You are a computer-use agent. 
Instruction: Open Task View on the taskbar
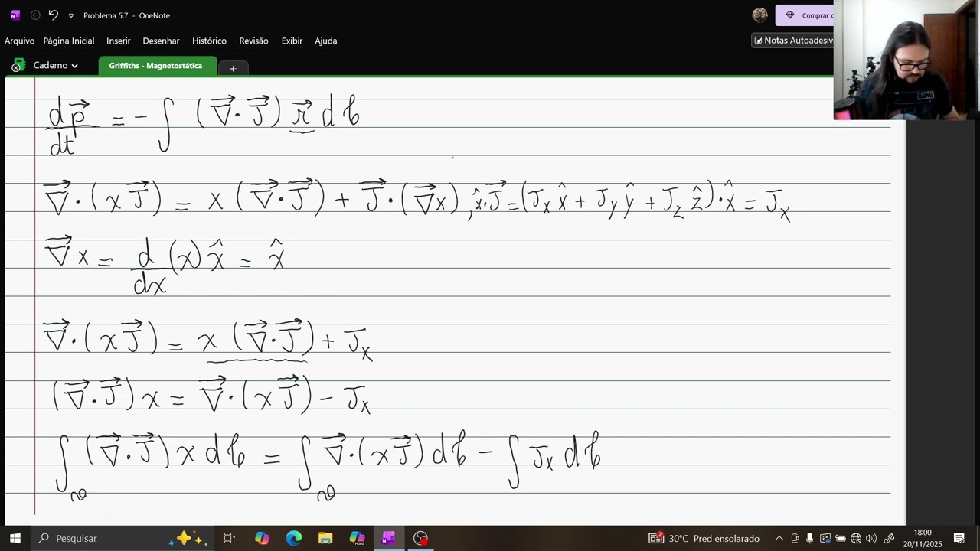coord(229,538)
